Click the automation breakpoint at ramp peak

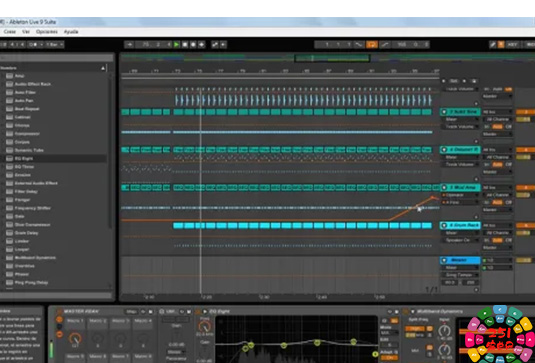point(433,197)
